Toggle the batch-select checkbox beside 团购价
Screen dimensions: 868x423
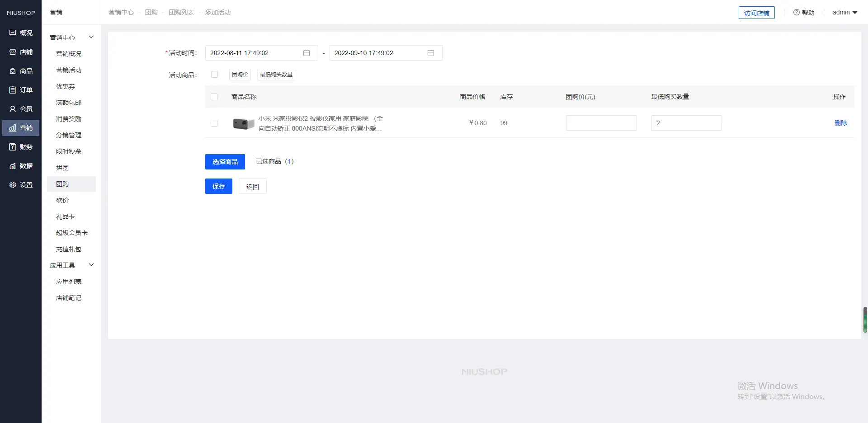pos(215,75)
